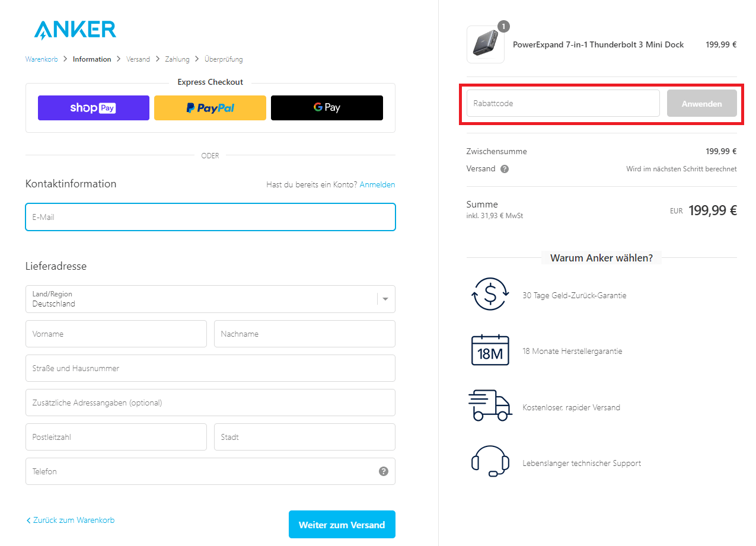Focus the Vorname input field
The height and width of the screenshot is (546, 756).
pyautogui.click(x=116, y=334)
